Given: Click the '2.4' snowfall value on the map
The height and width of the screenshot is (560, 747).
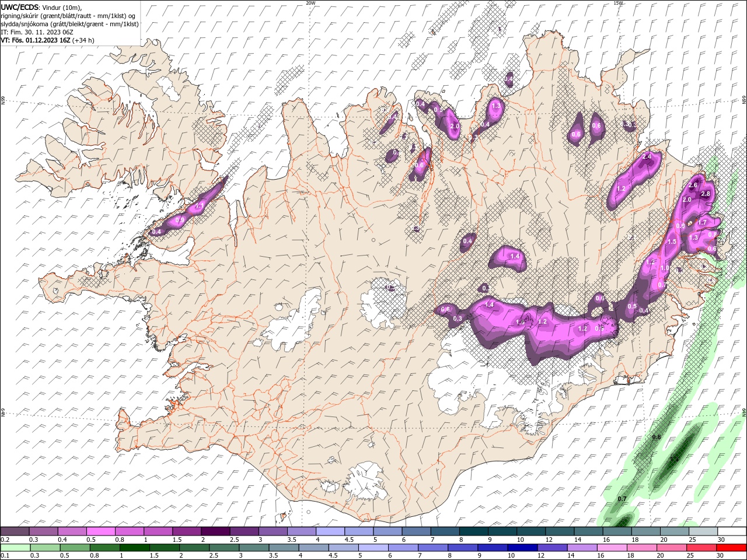Looking at the screenshot, I should point(647,157).
